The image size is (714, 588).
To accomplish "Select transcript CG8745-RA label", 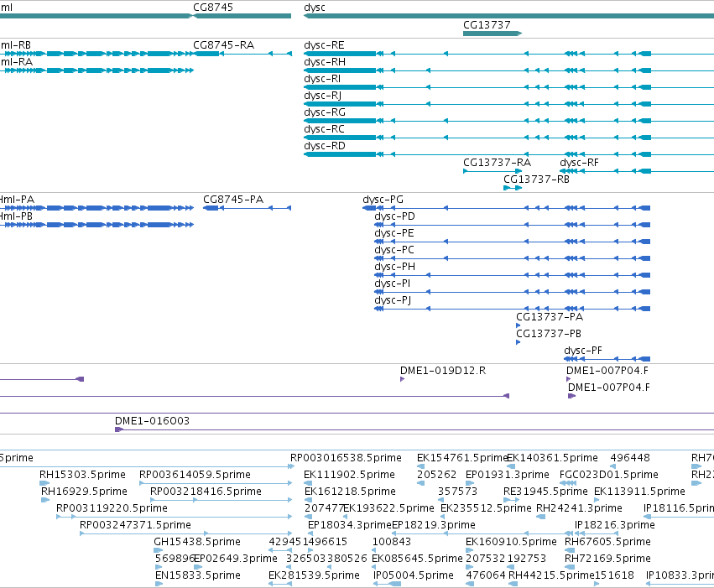I will coord(223,45).
